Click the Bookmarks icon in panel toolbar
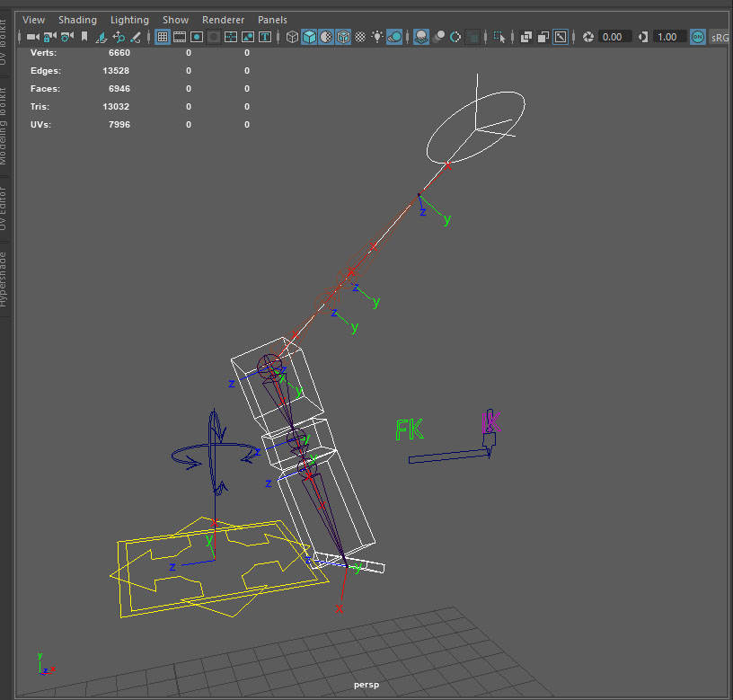The height and width of the screenshot is (700, 733). click(84, 37)
